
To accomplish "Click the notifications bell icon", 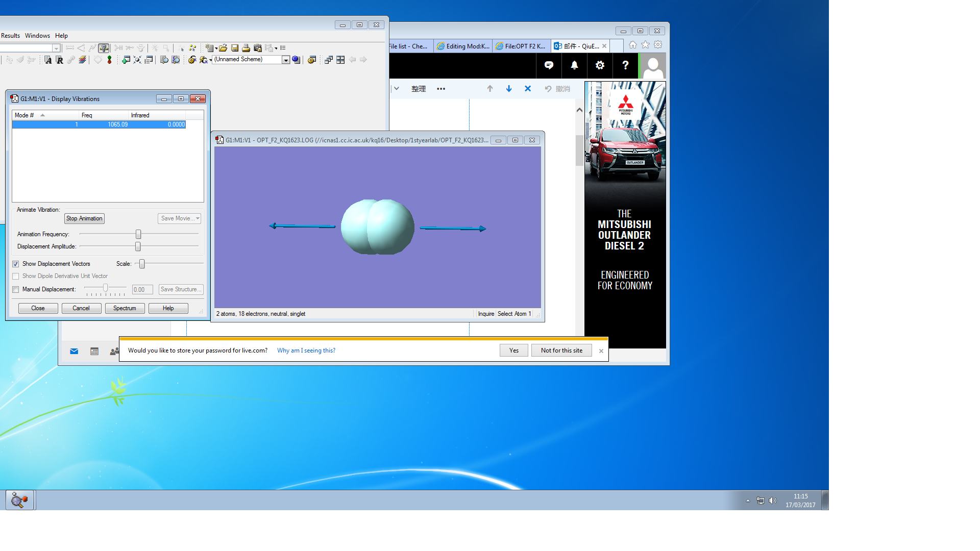I will click(x=574, y=65).
